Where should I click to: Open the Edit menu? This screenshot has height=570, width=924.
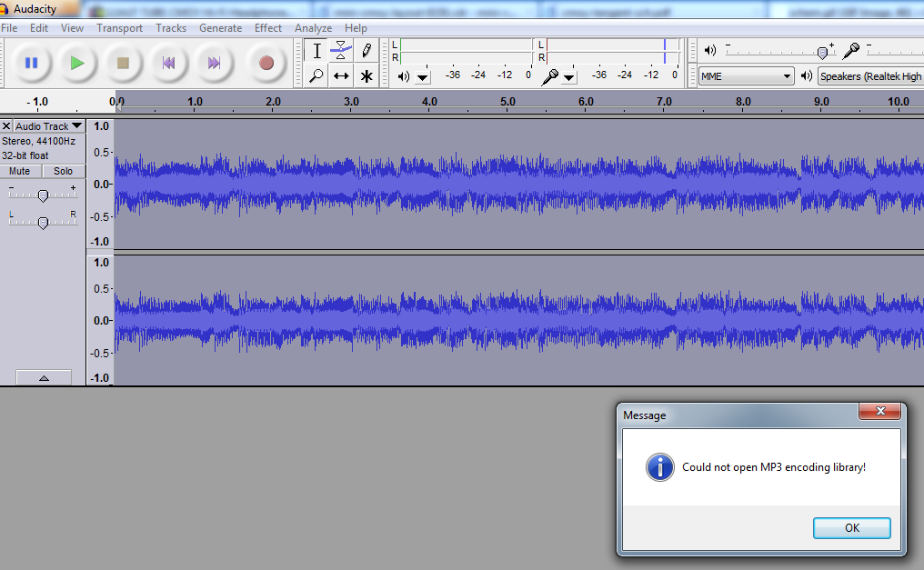coord(39,27)
